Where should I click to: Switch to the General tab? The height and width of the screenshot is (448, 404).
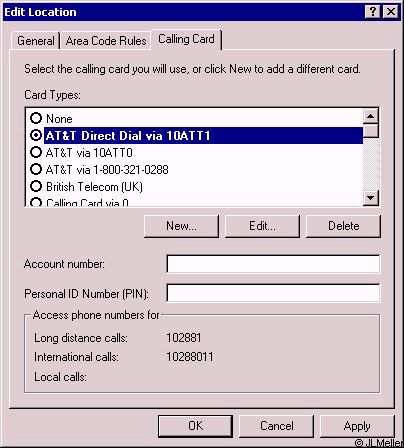[35, 41]
